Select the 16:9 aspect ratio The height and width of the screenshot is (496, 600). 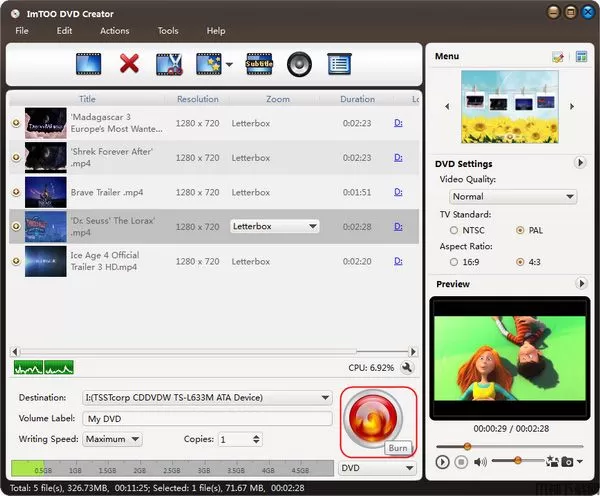pos(454,262)
